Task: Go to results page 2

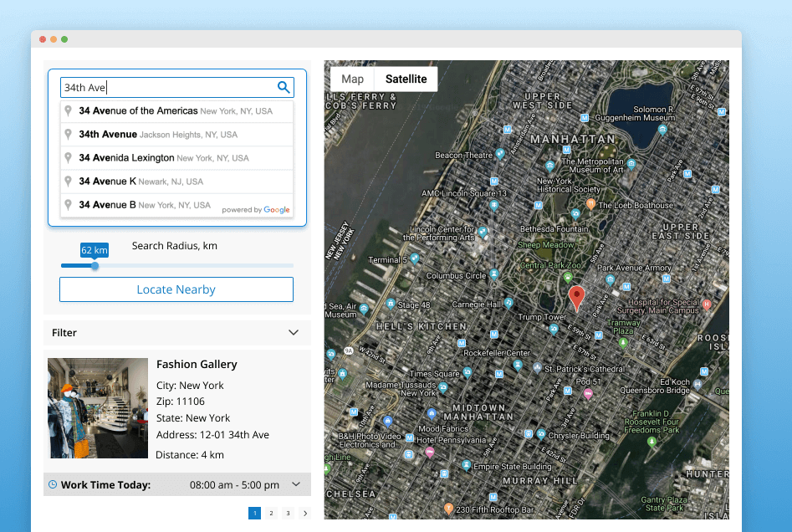Action: click(271, 514)
